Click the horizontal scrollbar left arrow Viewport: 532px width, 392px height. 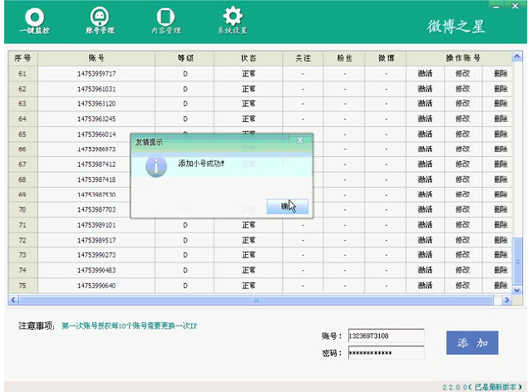coord(13,300)
